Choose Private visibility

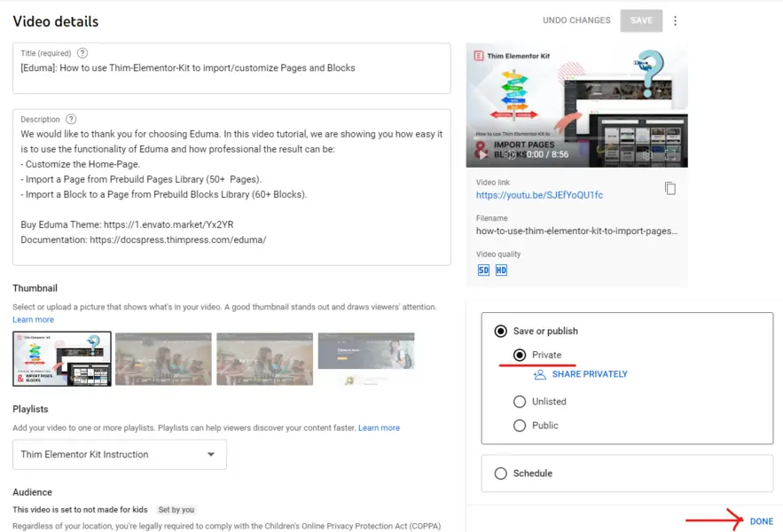tap(520, 356)
